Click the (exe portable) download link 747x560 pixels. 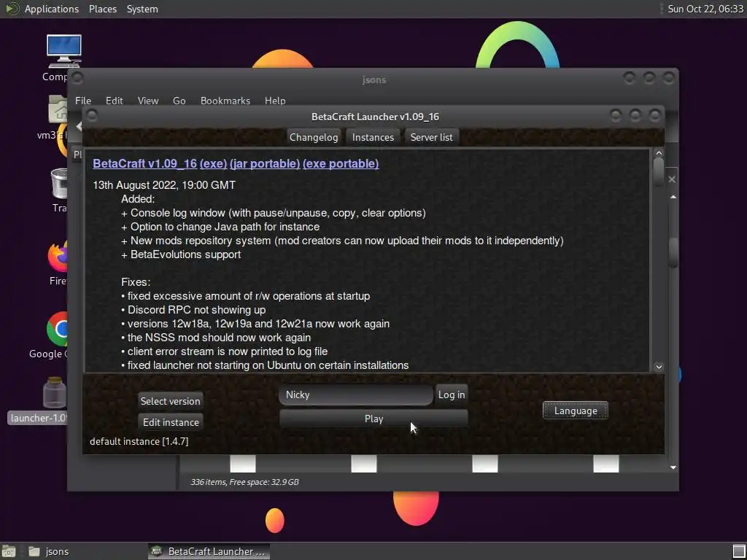click(x=341, y=163)
